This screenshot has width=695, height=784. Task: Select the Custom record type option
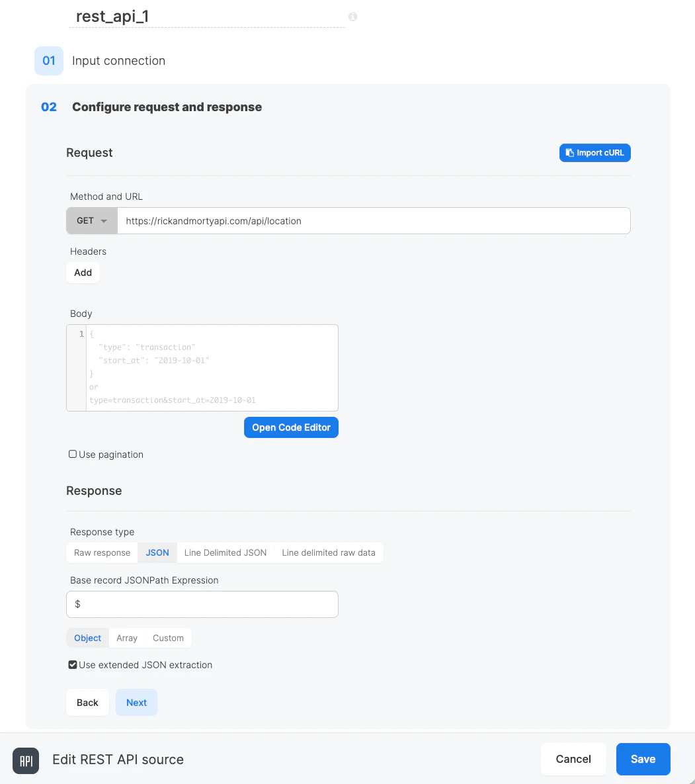(167, 638)
